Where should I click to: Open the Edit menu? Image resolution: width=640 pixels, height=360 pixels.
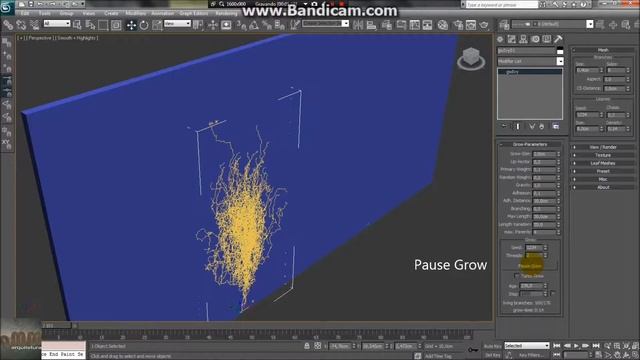pos(25,13)
